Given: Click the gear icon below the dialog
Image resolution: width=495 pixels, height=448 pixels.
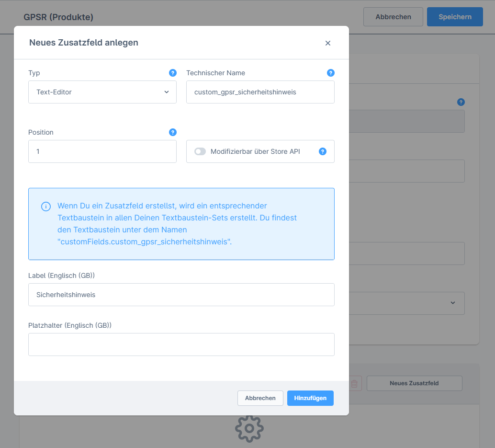Looking at the screenshot, I should (249, 427).
